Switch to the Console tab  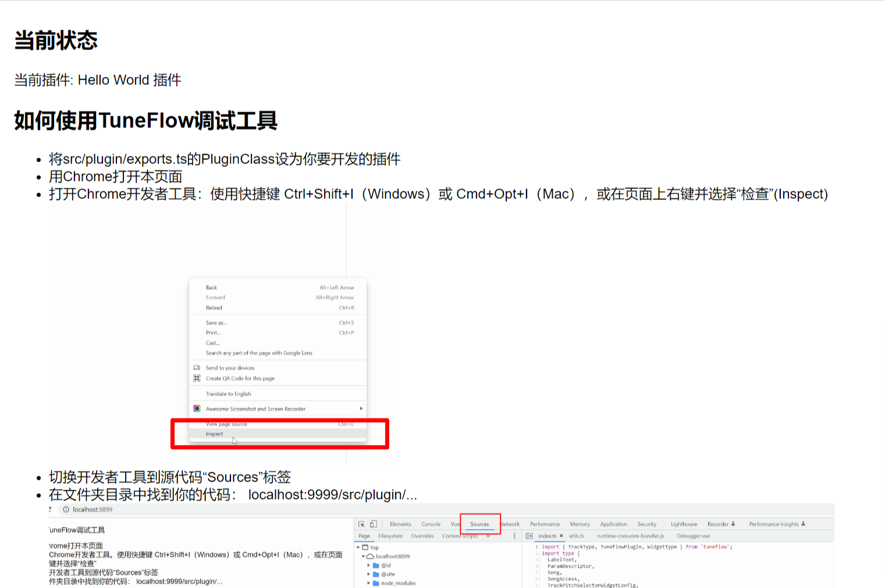[x=431, y=524]
